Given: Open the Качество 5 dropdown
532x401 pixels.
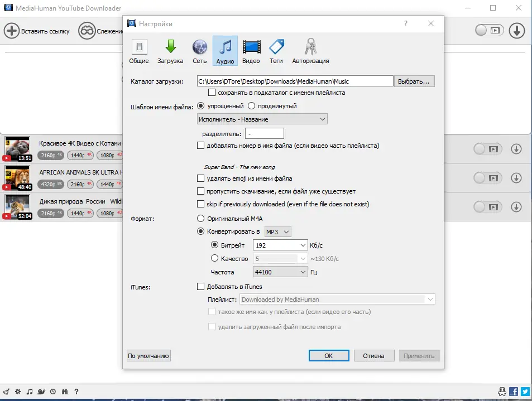Looking at the screenshot, I should 280,259.
